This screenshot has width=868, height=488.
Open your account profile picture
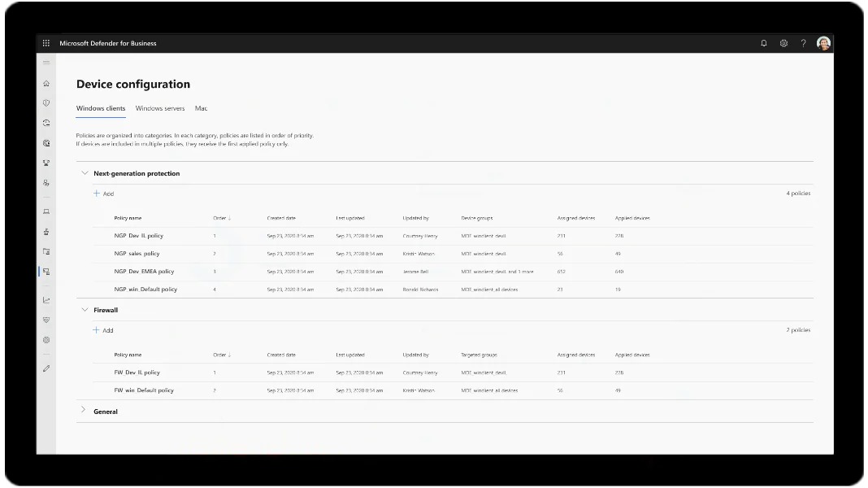click(823, 42)
